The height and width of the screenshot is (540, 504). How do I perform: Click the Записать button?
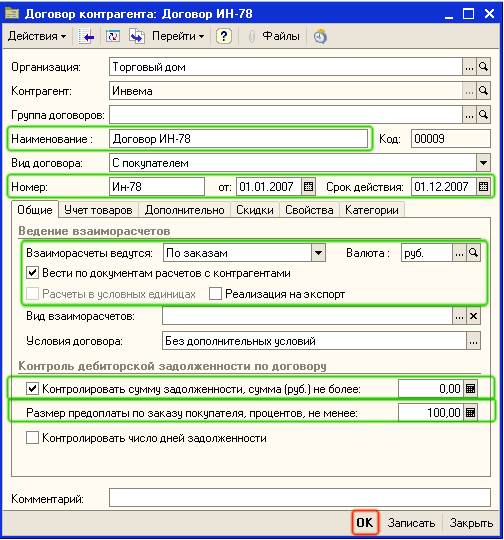[x=411, y=523]
